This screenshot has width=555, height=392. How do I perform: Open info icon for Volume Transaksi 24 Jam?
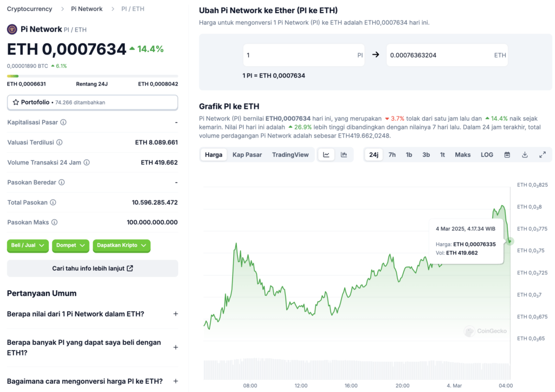tap(87, 162)
